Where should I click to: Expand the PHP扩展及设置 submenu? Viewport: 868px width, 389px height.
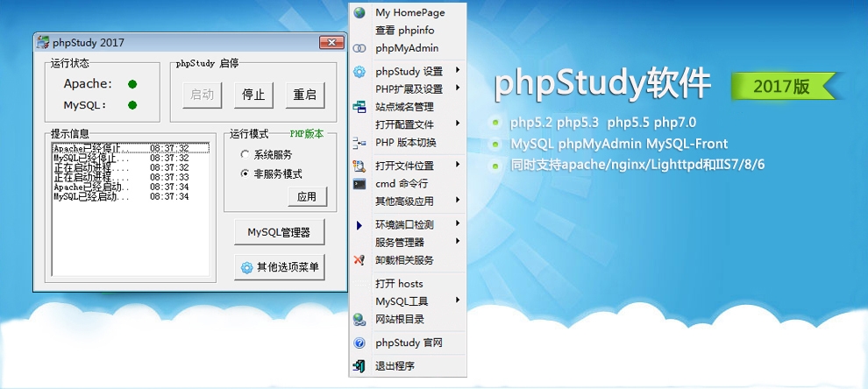pyautogui.click(x=408, y=89)
